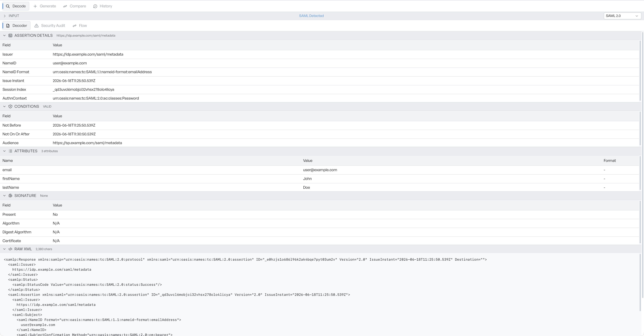Select the Decoder sub-tab
The width and height of the screenshot is (644, 336).
pyautogui.click(x=17, y=25)
